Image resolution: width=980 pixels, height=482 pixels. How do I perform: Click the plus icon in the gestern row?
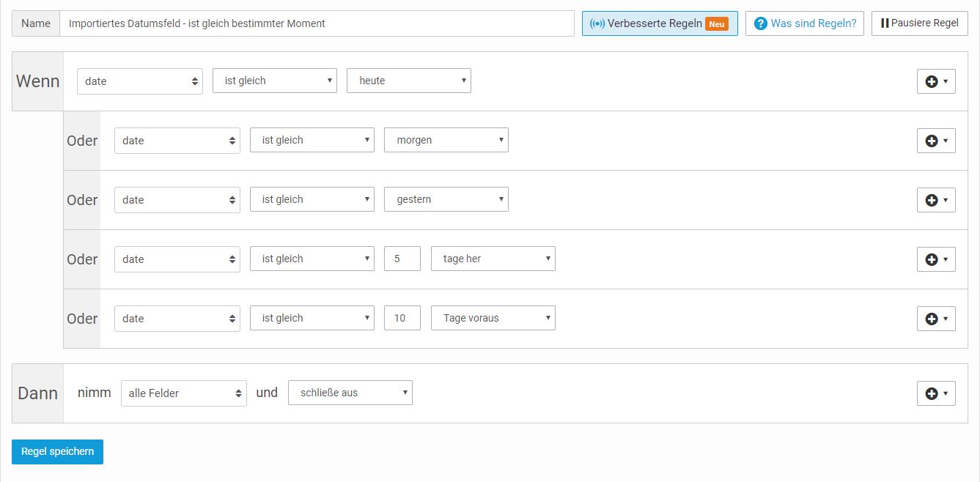(x=936, y=200)
